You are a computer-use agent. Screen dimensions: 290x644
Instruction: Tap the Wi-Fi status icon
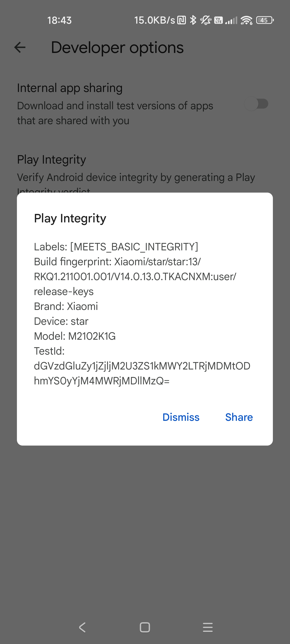coord(246,20)
